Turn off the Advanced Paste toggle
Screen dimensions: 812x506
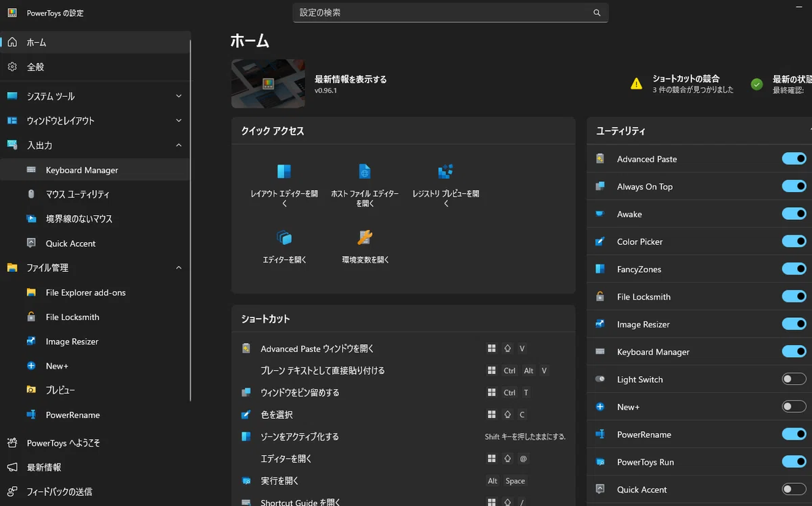pyautogui.click(x=794, y=159)
